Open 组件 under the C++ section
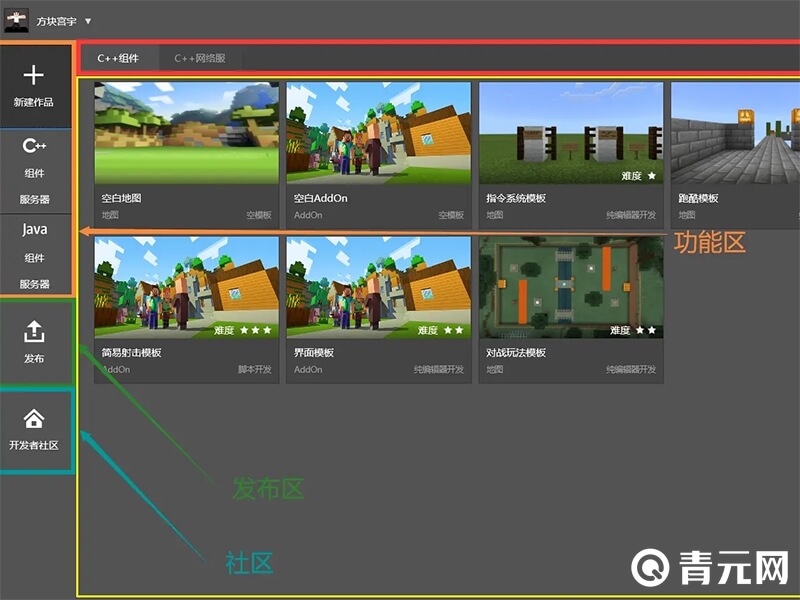Viewport: 800px width, 600px height. [x=34, y=173]
